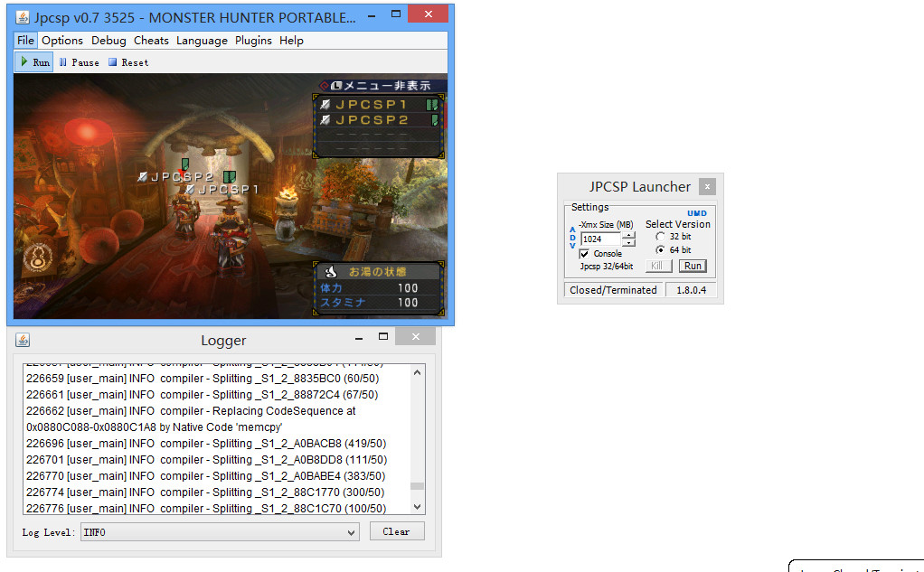
Task: Toggle the Console checkbox in launcher
Action: [x=584, y=253]
